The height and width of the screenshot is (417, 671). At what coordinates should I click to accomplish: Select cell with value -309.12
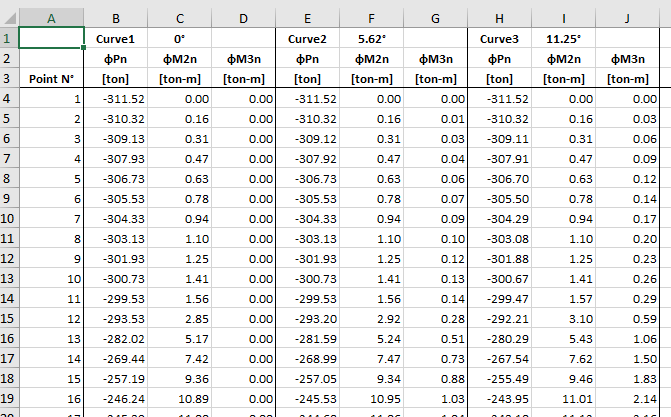[307, 138]
